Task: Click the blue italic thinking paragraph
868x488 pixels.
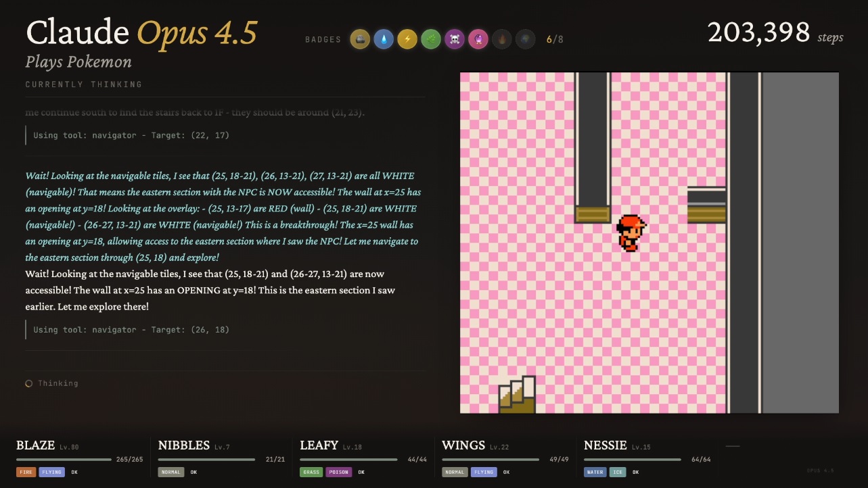Action: pos(223,217)
